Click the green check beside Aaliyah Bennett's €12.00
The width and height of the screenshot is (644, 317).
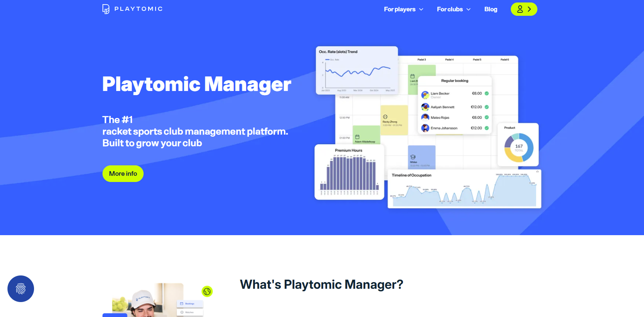tap(487, 107)
